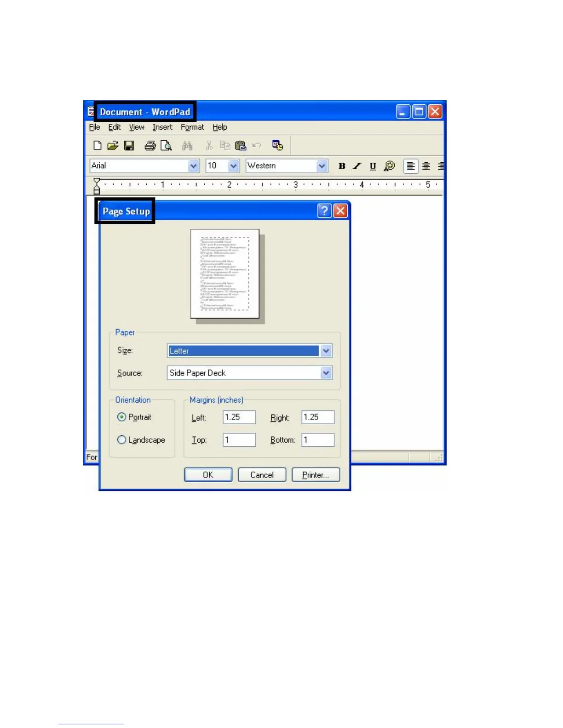Click the Save floppy disk icon
This screenshot has height=728, width=563.
(129, 146)
